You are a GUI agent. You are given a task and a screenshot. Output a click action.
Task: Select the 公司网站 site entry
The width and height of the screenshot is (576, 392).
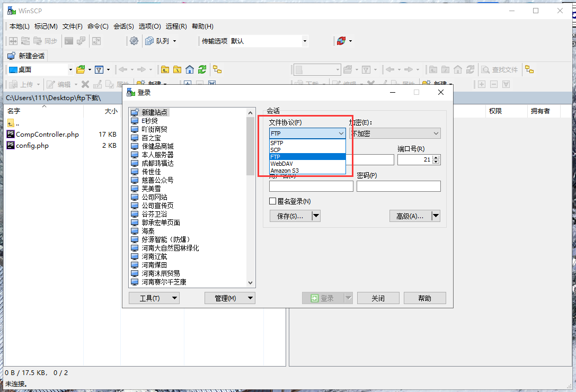tap(154, 197)
